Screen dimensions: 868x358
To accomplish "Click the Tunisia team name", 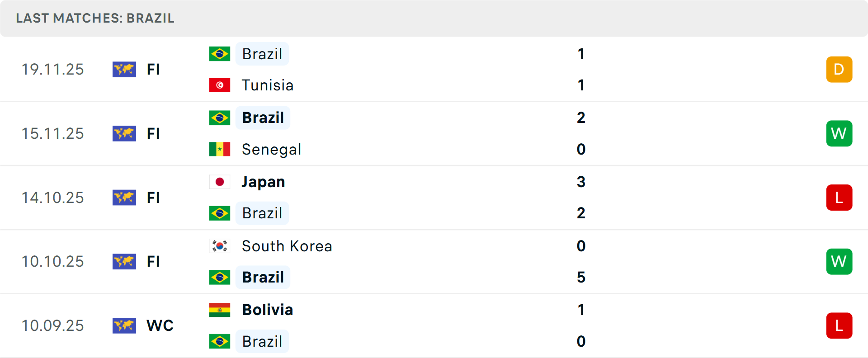I will tap(268, 85).
